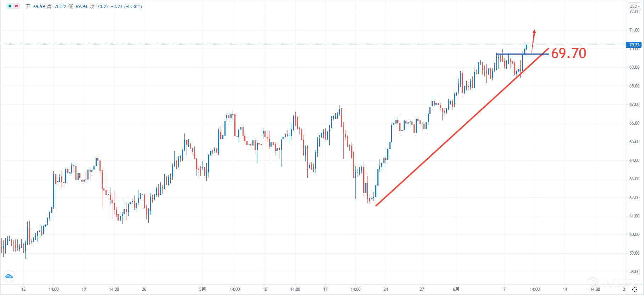Click the 72.00 price scale label
The width and height of the screenshot is (644, 295).
(x=634, y=12)
